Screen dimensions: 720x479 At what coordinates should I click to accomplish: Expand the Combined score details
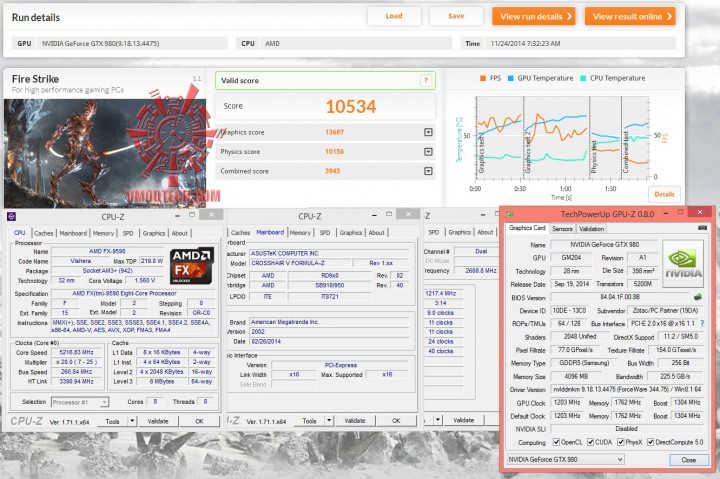pos(428,171)
